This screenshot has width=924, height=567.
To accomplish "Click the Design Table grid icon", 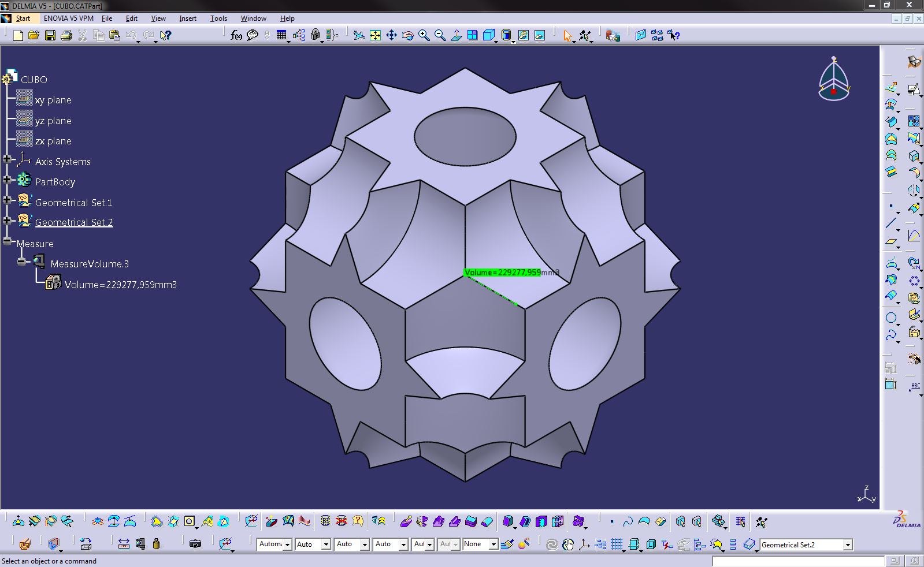I will coord(281,36).
